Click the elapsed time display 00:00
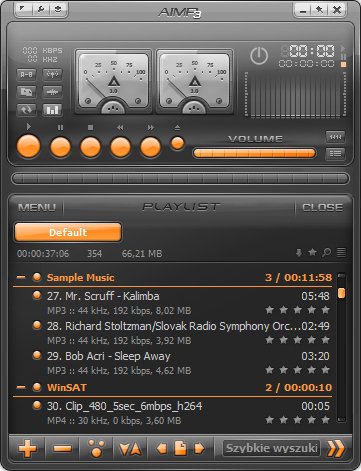Viewport: 361px width, 471px height. click(312, 51)
